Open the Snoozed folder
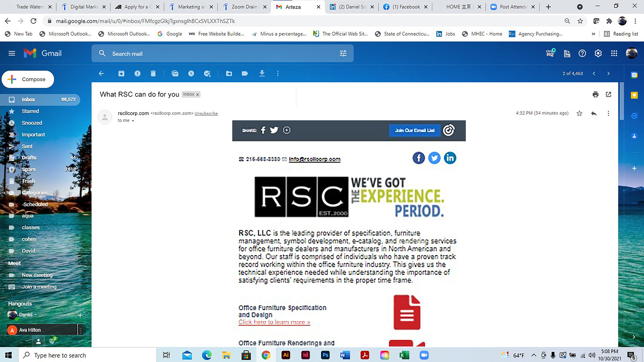644x362 pixels. pyautogui.click(x=32, y=123)
